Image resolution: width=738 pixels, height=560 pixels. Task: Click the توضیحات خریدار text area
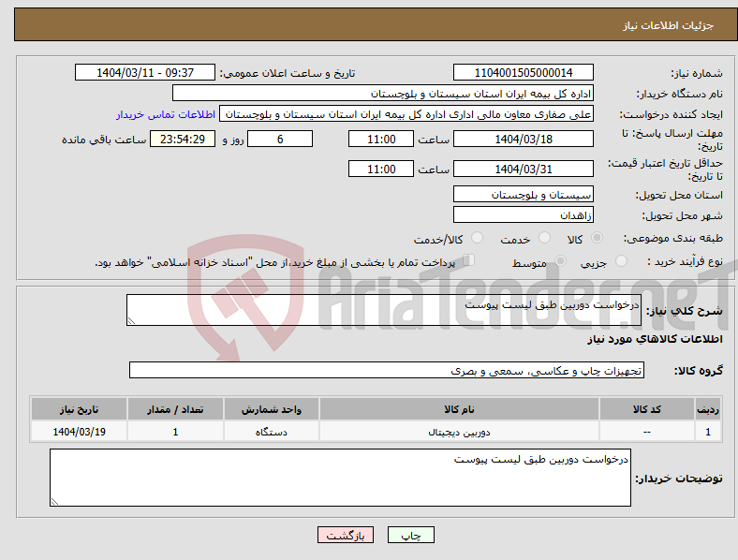[340, 478]
